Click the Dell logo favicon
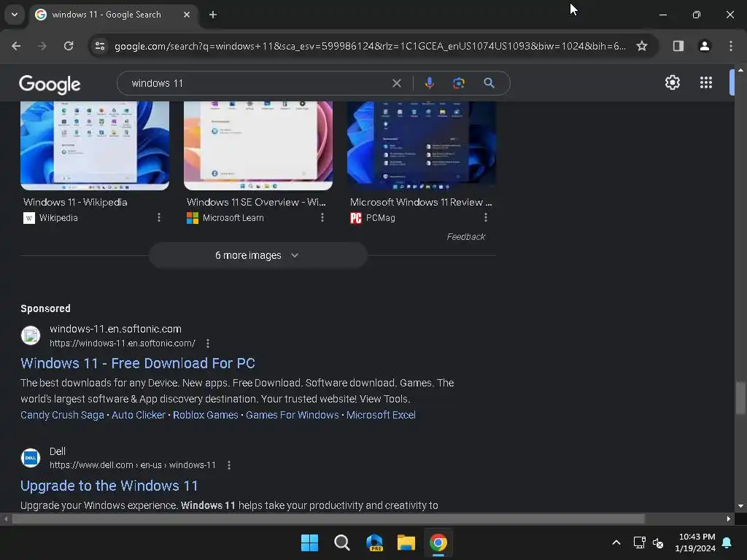The height and width of the screenshot is (560, 747). [31, 458]
